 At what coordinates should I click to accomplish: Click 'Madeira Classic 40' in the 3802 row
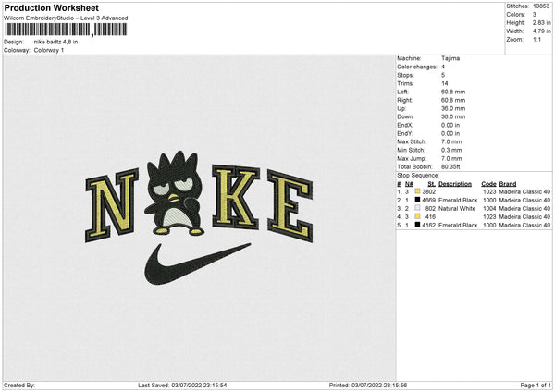coord(524,191)
